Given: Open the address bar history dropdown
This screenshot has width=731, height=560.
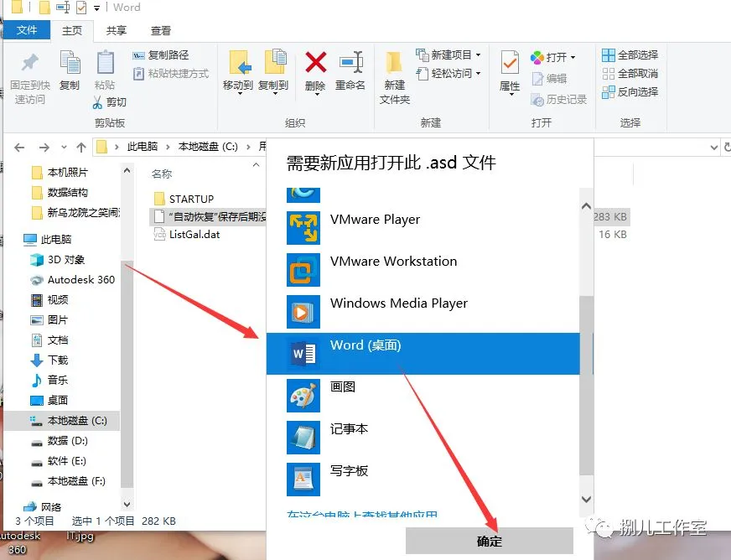Looking at the screenshot, I should (x=713, y=148).
